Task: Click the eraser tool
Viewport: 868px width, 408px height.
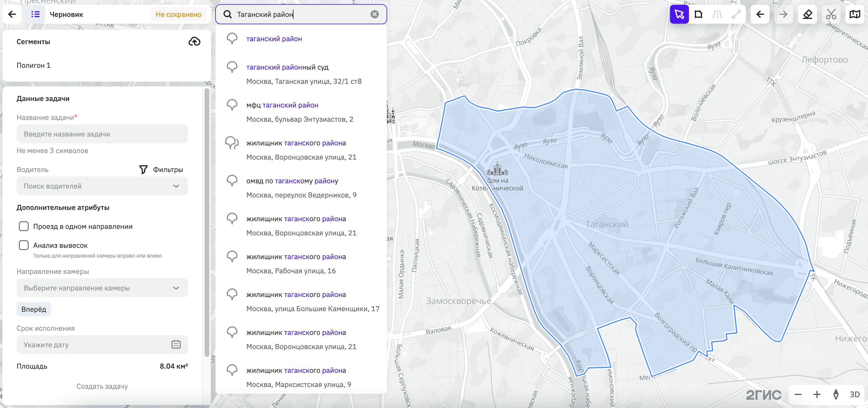Action: click(x=807, y=14)
